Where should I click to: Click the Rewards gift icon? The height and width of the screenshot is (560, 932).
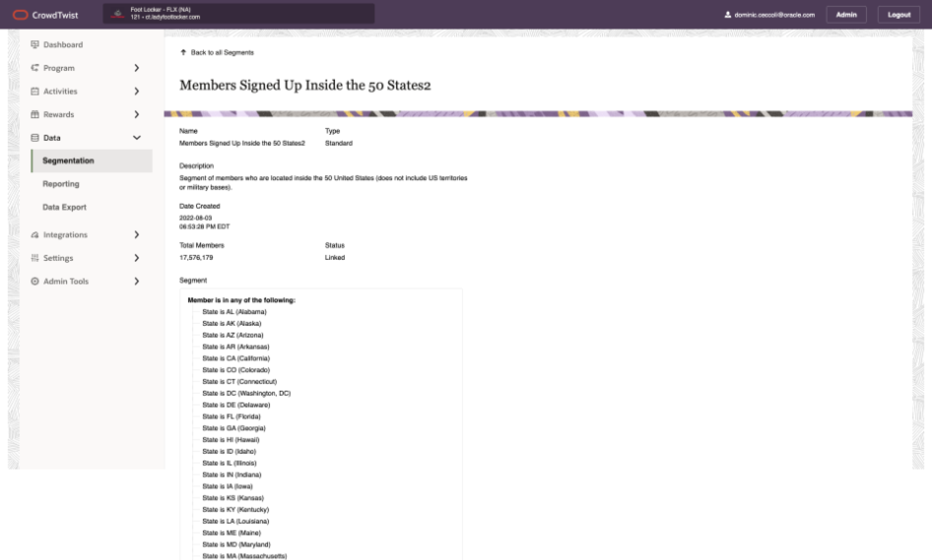pos(35,114)
